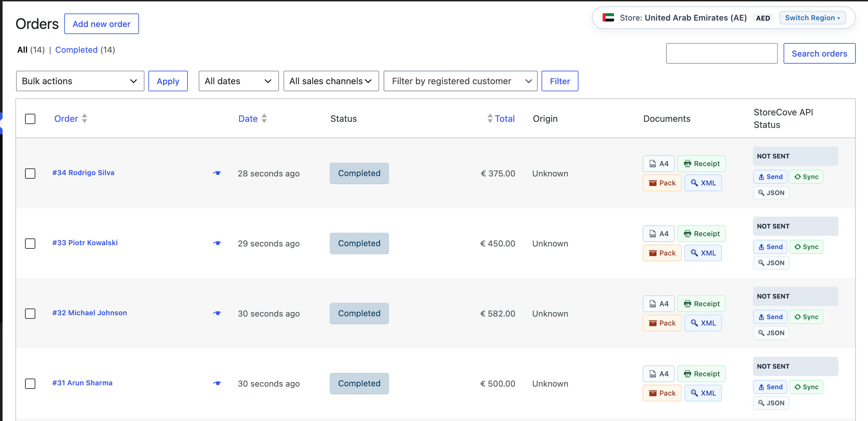The height and width of the screenshot is (421, 868).
Task: Sort by Total column
Action: (501, 119)
